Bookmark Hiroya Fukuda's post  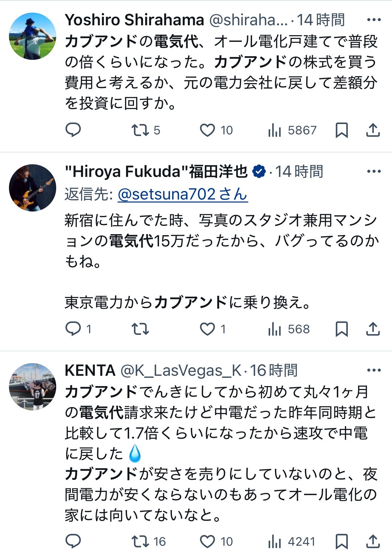tap(341, 329)
